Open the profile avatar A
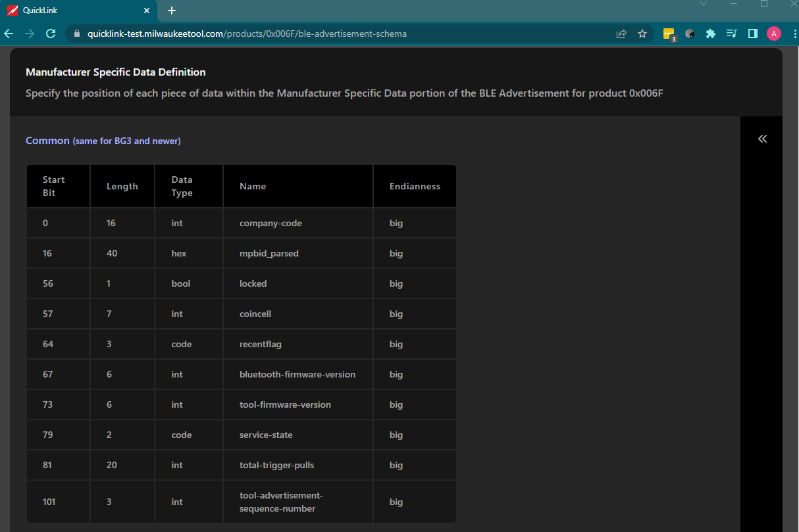 (774, 34)
